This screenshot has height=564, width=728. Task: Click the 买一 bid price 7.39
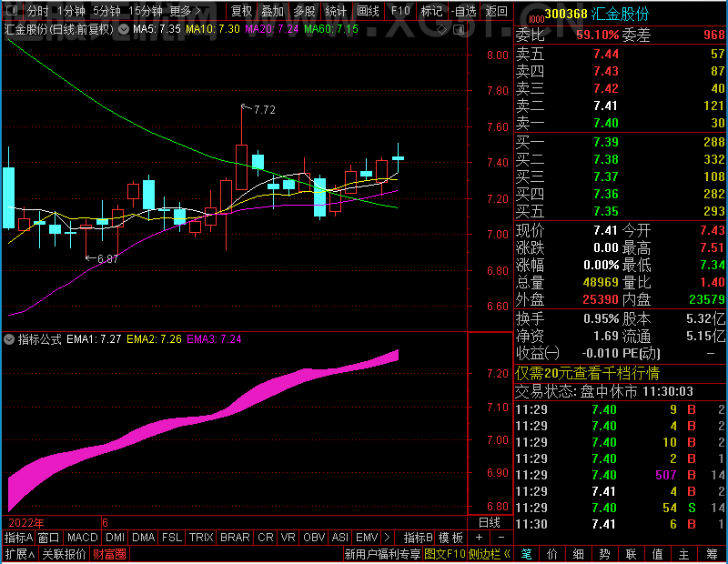tap(606, 142)
